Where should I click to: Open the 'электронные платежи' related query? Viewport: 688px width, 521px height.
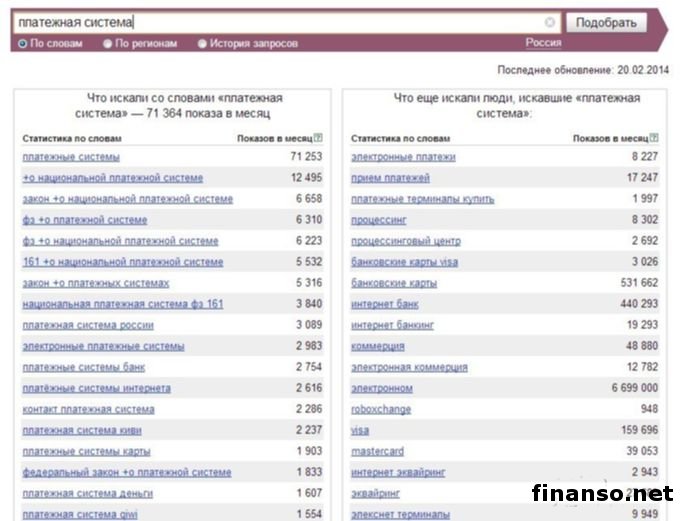coord(403,157)
